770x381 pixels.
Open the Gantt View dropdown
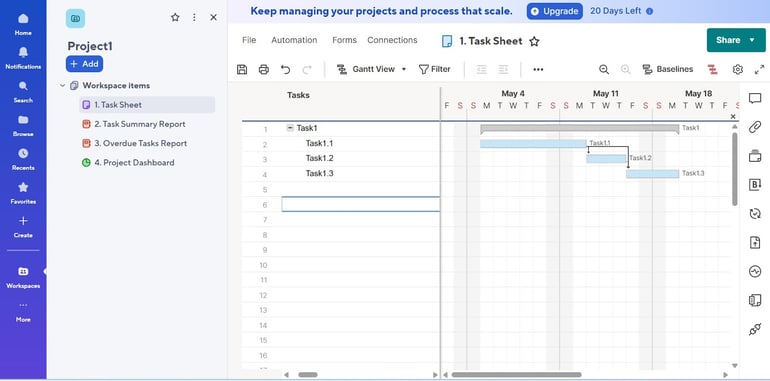tap(371, 69)
